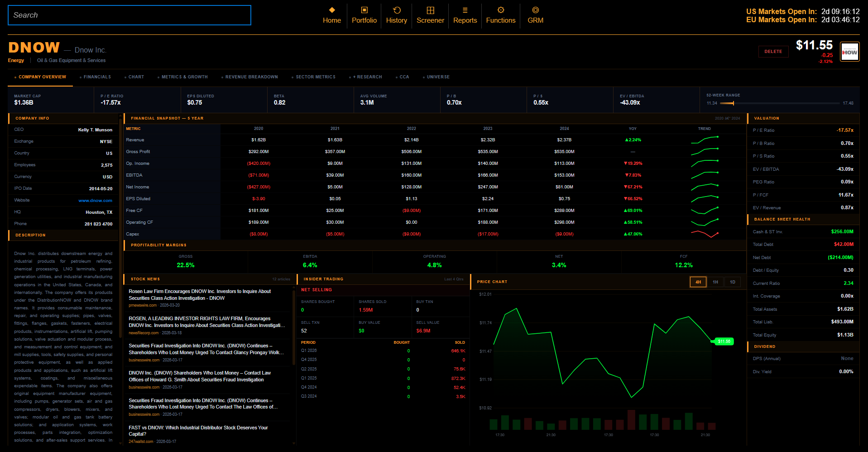Screen dimensions: 868x452
Task: Click the P/E Ratio -17.57x header metric
Action: pyautogui.click(x=137, y=100)
